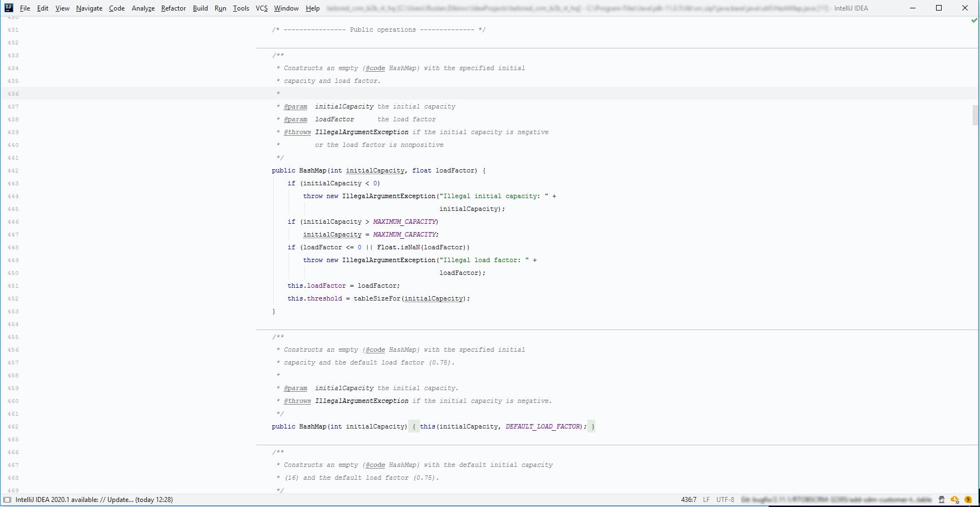980x507 pixels.
Task: Change file encoding via UTF-8 widget
Action: point(725,500)
